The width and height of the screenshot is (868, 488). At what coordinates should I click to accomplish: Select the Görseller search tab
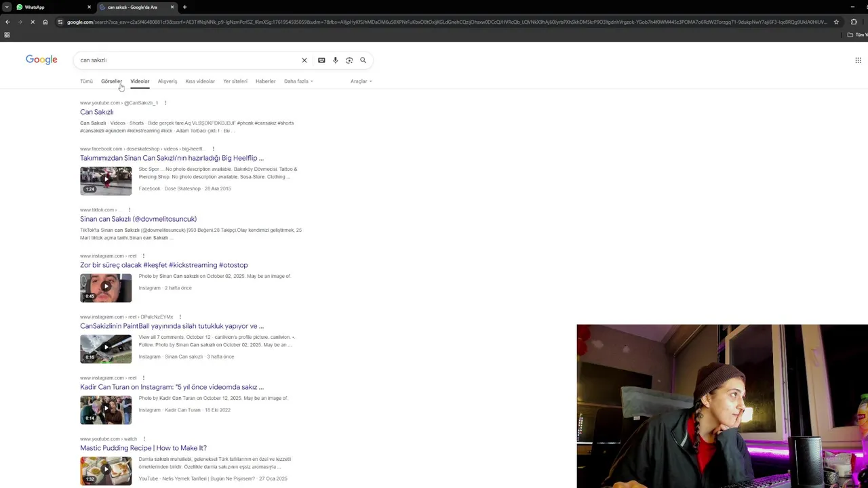point(111,81)
